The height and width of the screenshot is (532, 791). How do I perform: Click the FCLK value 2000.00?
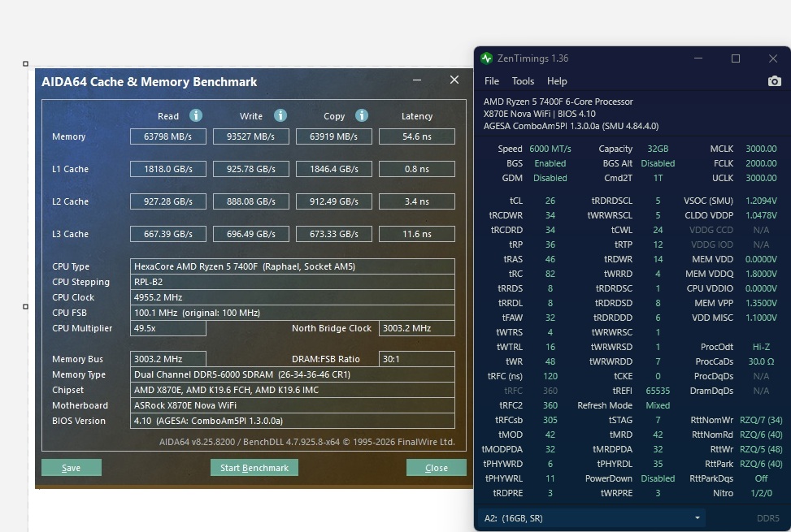(x=761, y=163)
